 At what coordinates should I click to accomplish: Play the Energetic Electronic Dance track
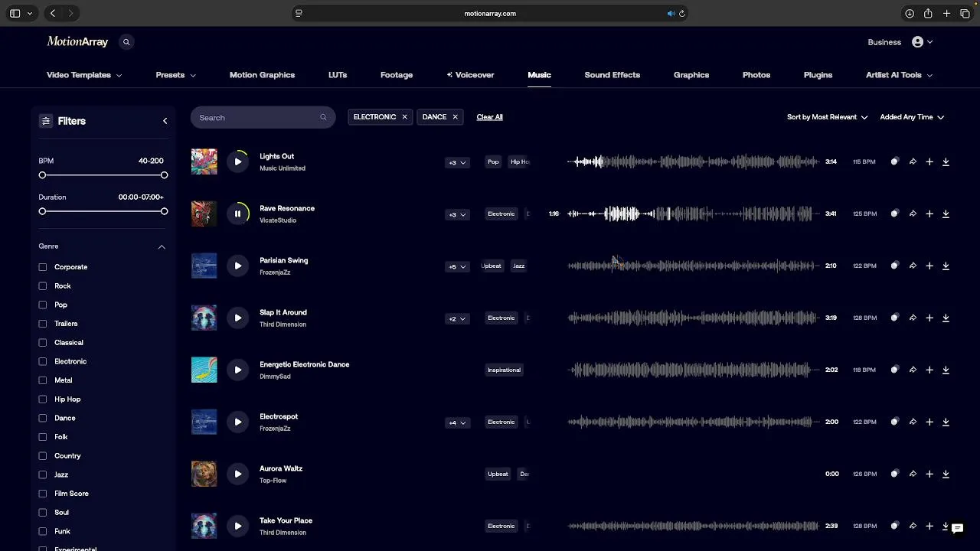click(237, 370)
